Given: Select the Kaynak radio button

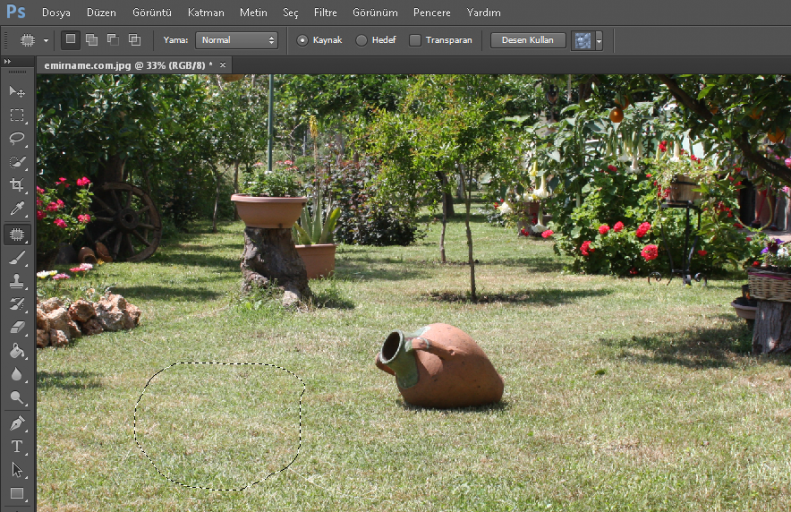Looking at the screenshot, I should [302, 40].
